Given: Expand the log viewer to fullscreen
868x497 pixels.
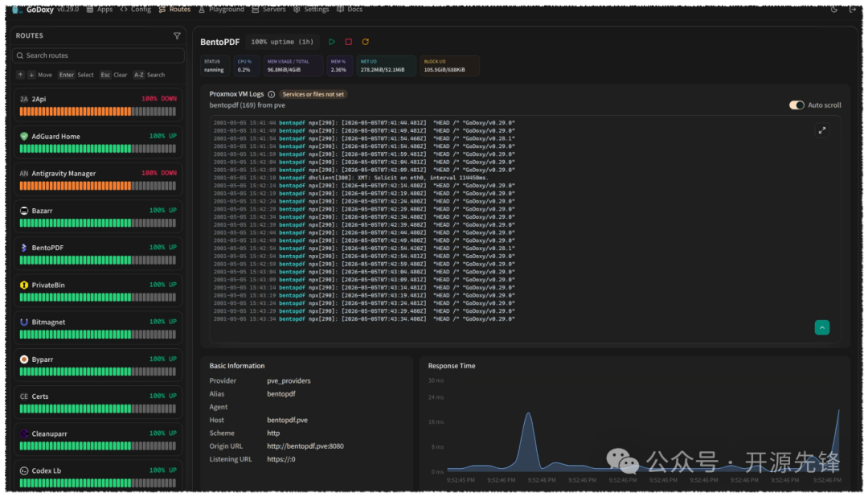Looking at the screenshot, I should pyautogui.click(x=822, y=131).
